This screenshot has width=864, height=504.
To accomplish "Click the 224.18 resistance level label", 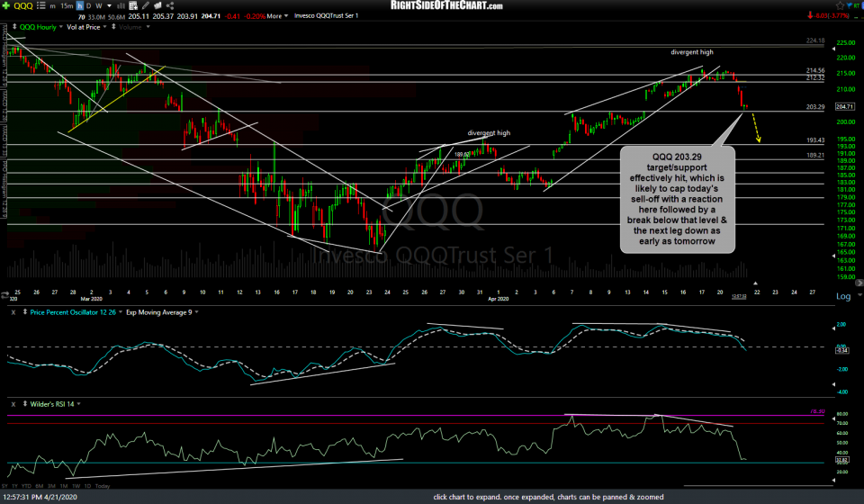I will 815,40.
